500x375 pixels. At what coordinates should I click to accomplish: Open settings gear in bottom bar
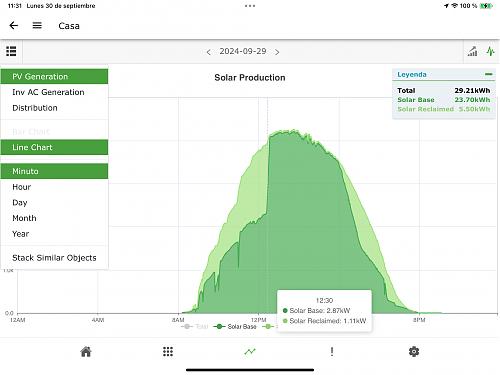coord(414,352)
